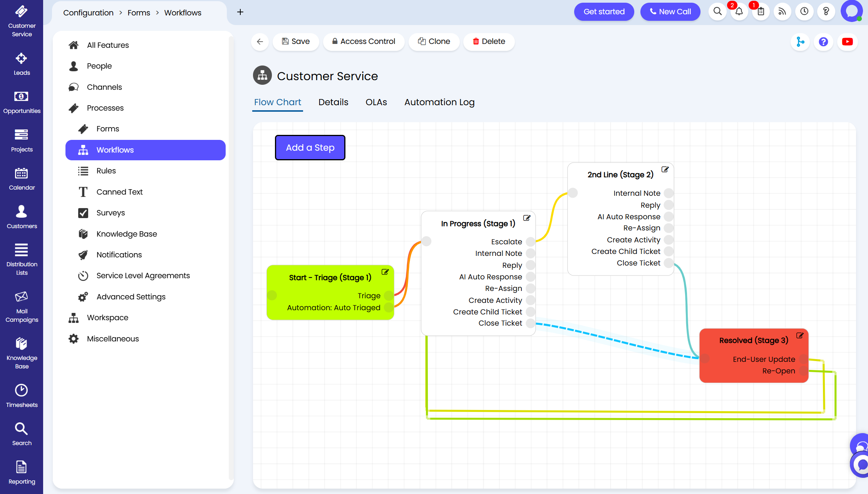Open the Leads module
Viewport: 868px width, 494px height.
pos(22,64)
